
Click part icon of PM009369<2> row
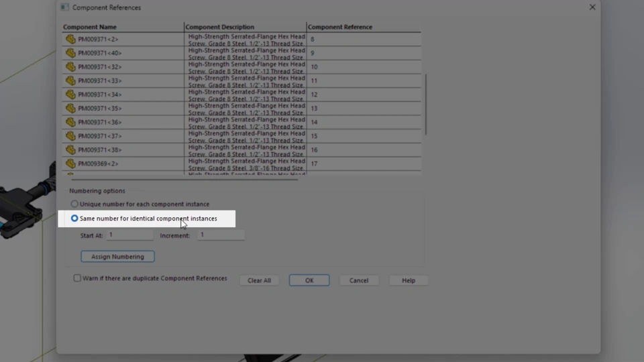[70, 164]
